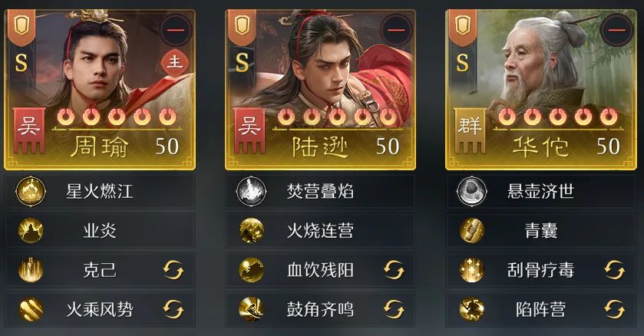
Task: Click the 星火燃江 skill icon
Action: (31, 191)
